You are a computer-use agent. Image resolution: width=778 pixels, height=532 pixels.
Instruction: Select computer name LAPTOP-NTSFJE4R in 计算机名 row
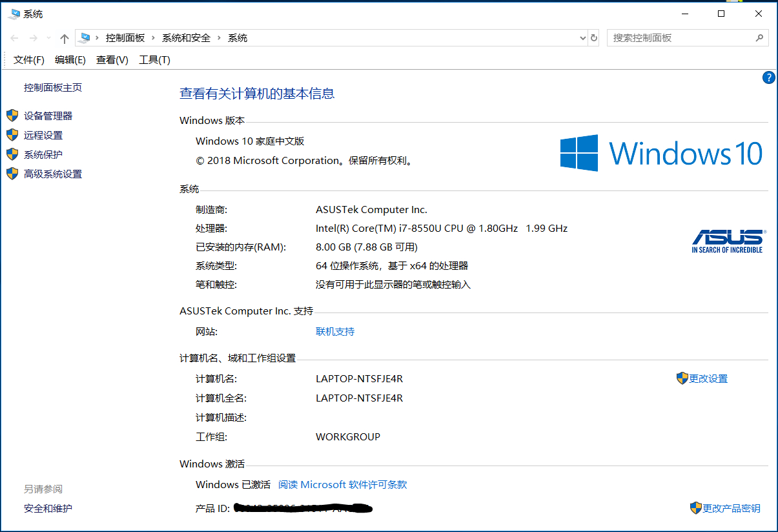click(359, 379)
